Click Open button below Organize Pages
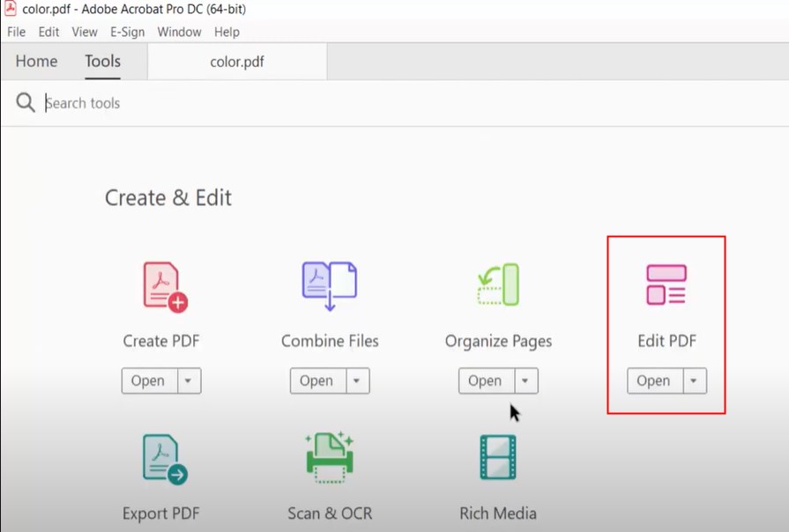Screen dimensions: 789x532 (484, 381)
